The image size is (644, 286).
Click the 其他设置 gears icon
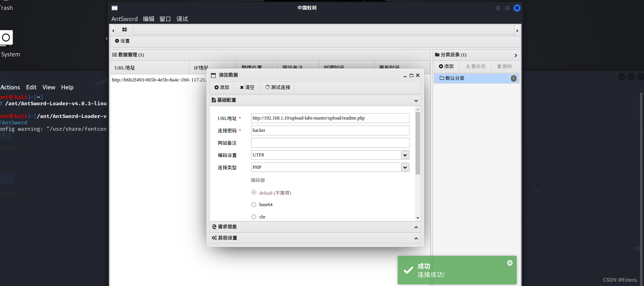coord(214,238)
